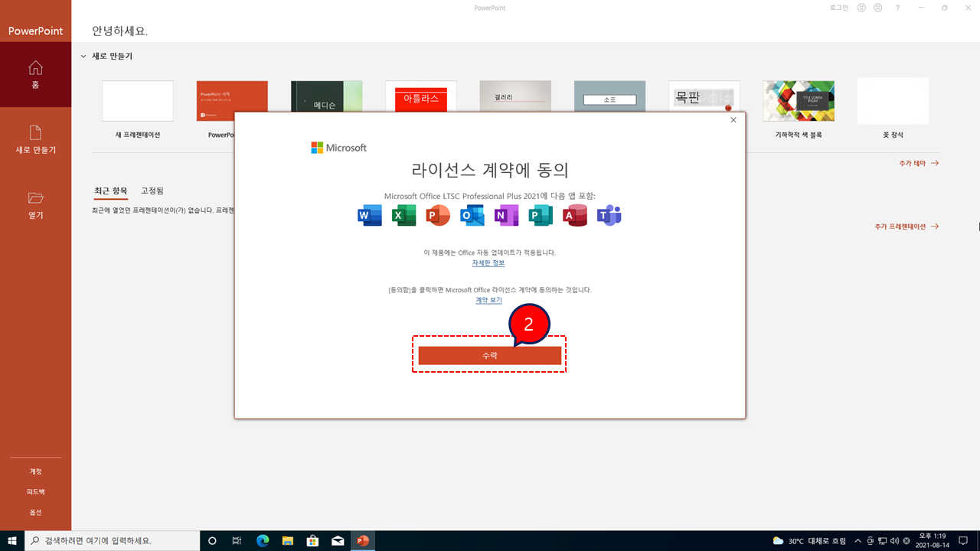
Task: Click the volume icon in system tray
Action: coord(895,541)
